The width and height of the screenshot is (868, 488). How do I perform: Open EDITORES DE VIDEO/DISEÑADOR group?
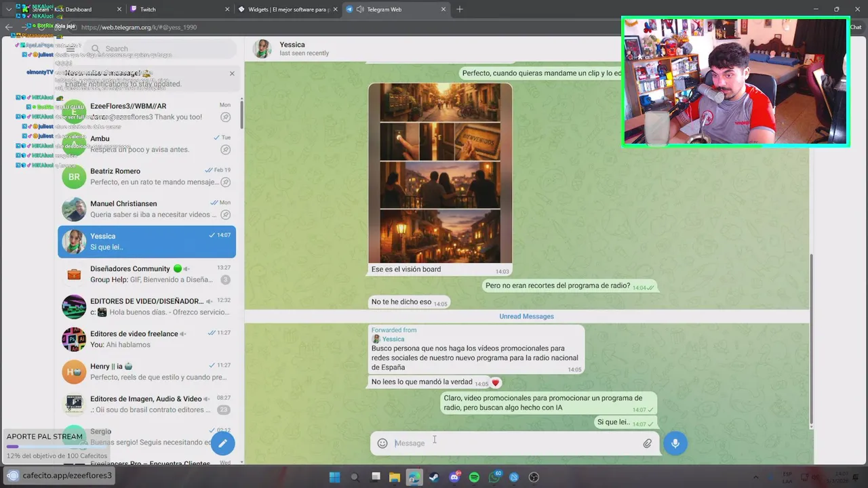146,307
